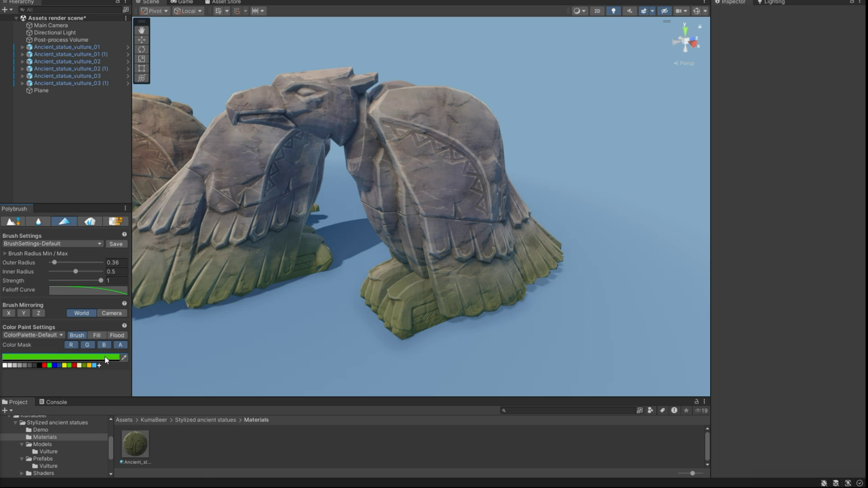This screenshot has height=488, width=868.
Task: Toggle scene lighting bulb button
Action: pos(613,11)
